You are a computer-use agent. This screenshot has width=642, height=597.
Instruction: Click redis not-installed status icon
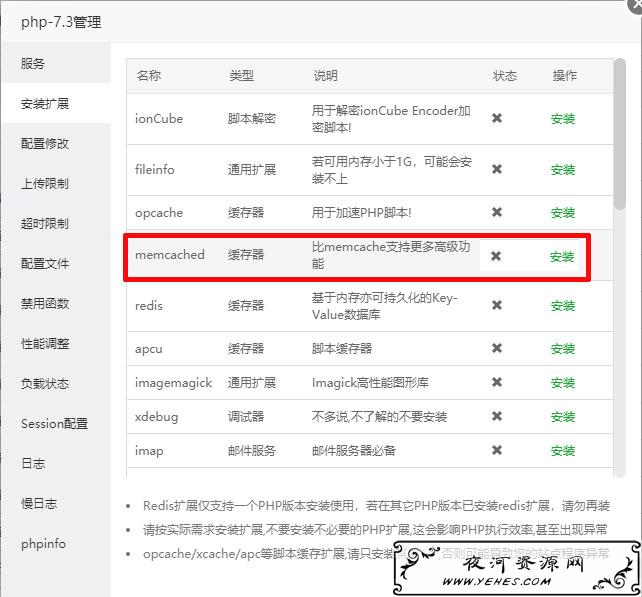pyautogui.click(x=497, y=305)
